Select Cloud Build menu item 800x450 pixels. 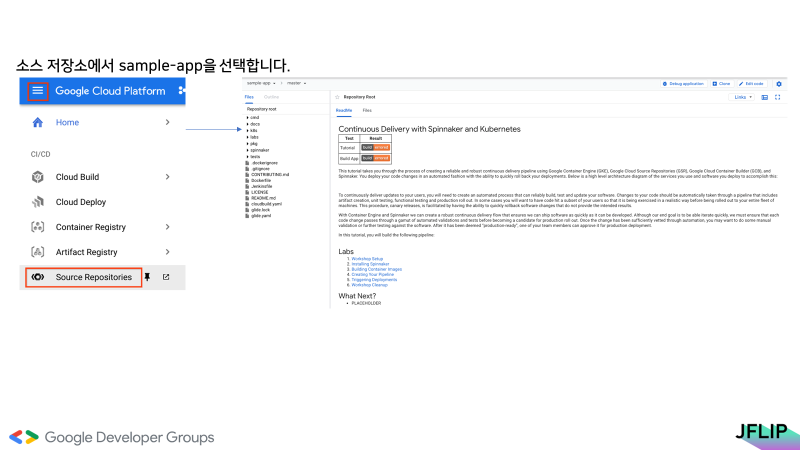[x=78, y=177]
